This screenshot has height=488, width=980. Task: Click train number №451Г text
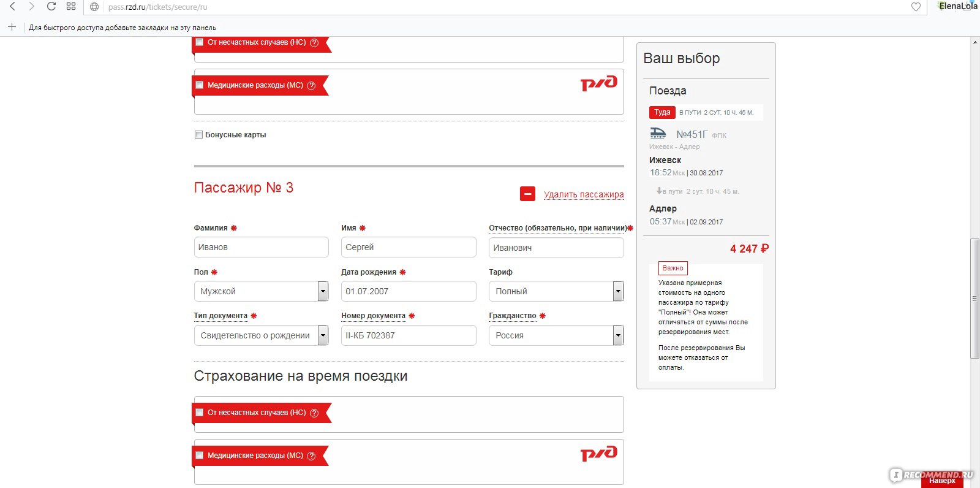(692, 134)
